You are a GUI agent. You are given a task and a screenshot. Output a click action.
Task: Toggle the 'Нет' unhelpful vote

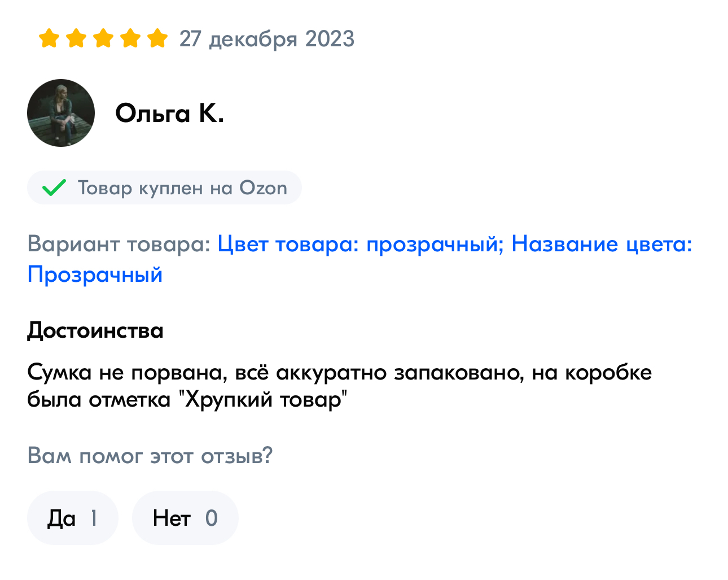185,517
